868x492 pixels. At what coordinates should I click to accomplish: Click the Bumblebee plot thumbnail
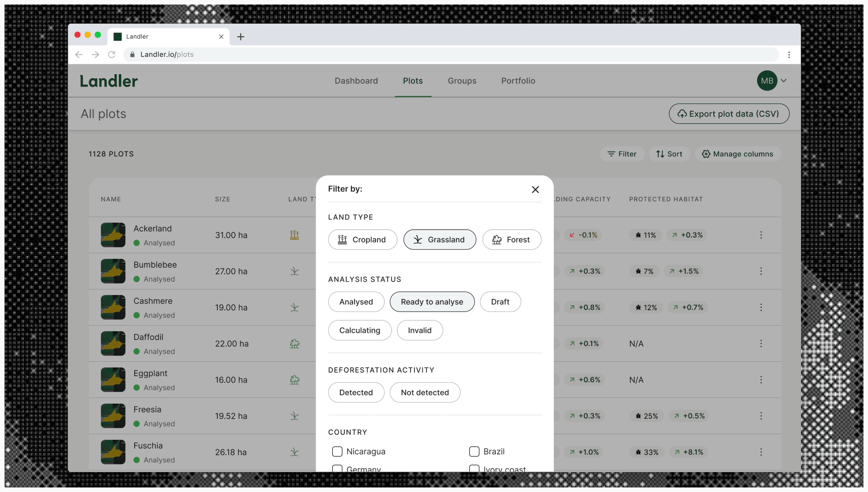tap(113, 271)
